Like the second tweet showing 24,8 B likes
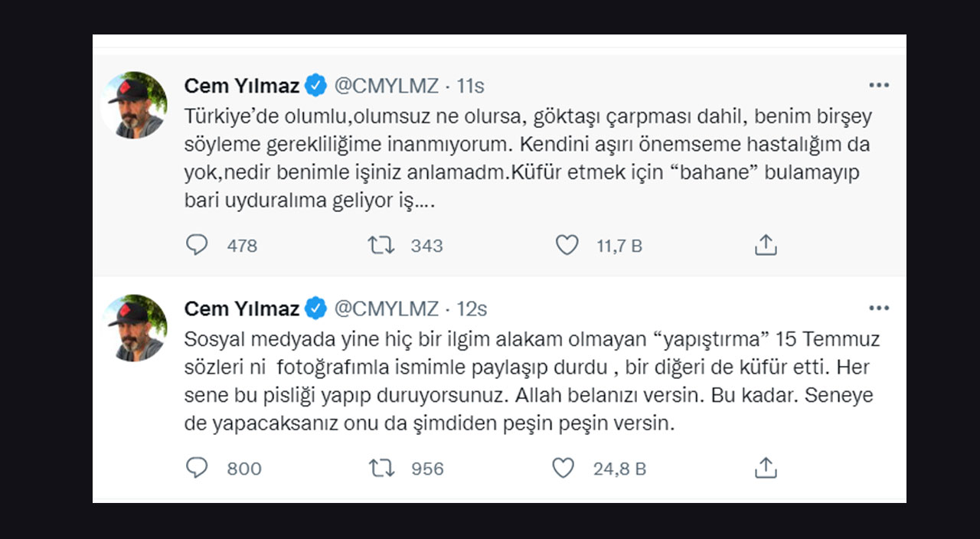Image resolution: width=980 pixels, height=539 pixels. point(563,468)
